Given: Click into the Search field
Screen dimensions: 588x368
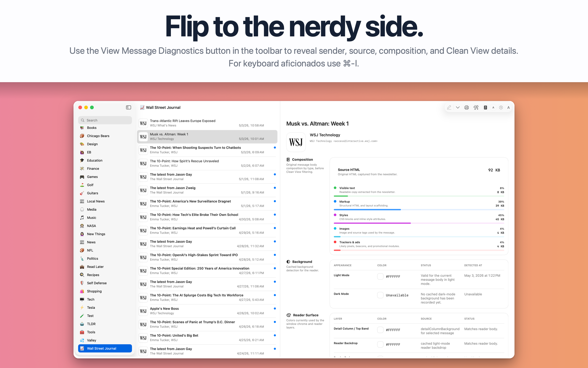Looking at the screenshot, I should (105, 120).
